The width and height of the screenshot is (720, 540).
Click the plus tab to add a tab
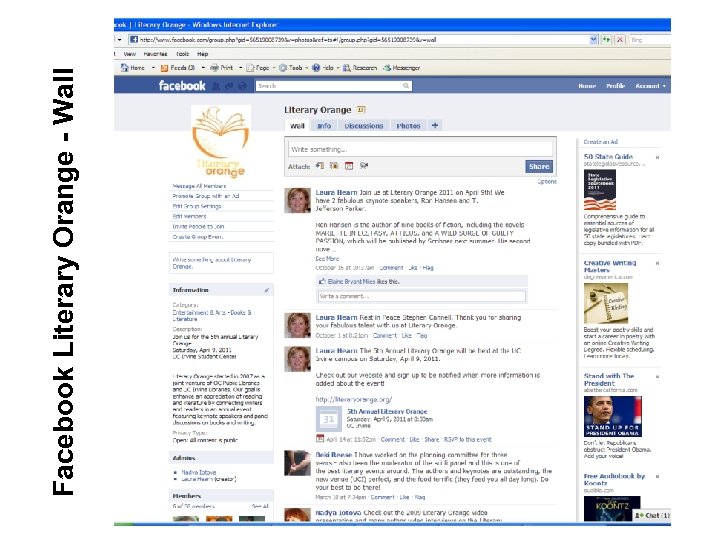(x=434, y=125)
